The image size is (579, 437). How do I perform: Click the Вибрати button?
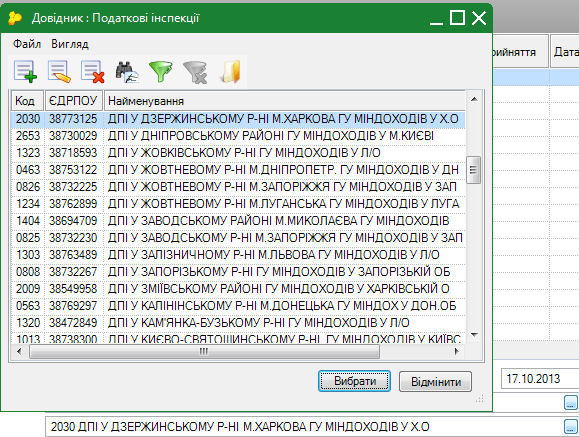click(x=354, y=381)
